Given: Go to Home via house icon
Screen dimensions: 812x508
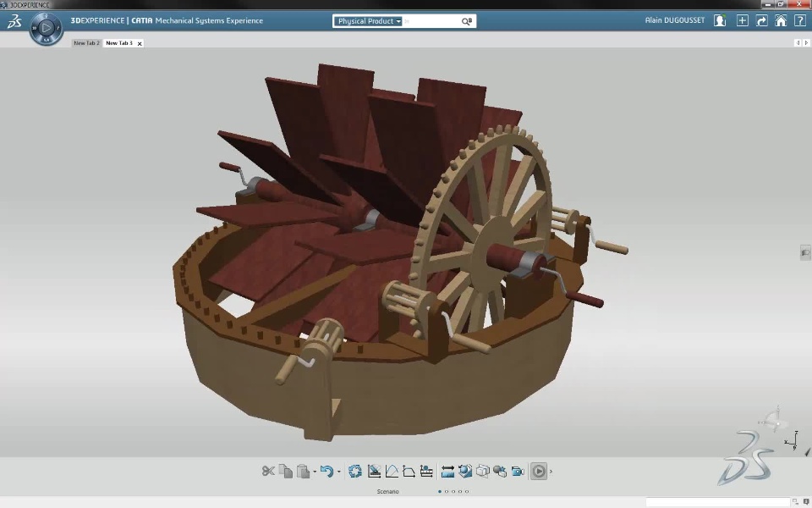Looking at the screenshot, I should pos(781,20).
